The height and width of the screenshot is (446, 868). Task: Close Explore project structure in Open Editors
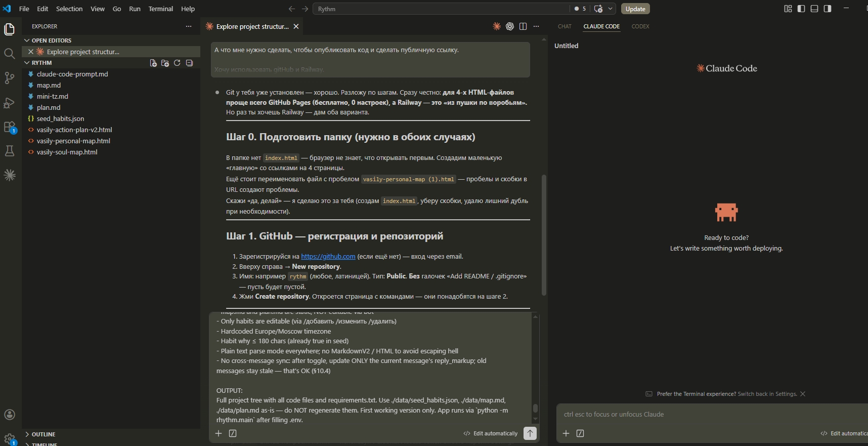(x=31, y=52)
